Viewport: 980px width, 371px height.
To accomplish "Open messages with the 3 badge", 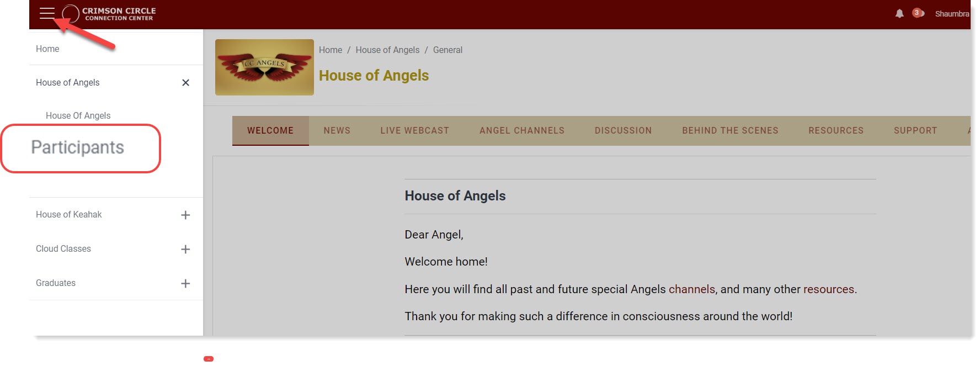I will (x=918, y=13).
